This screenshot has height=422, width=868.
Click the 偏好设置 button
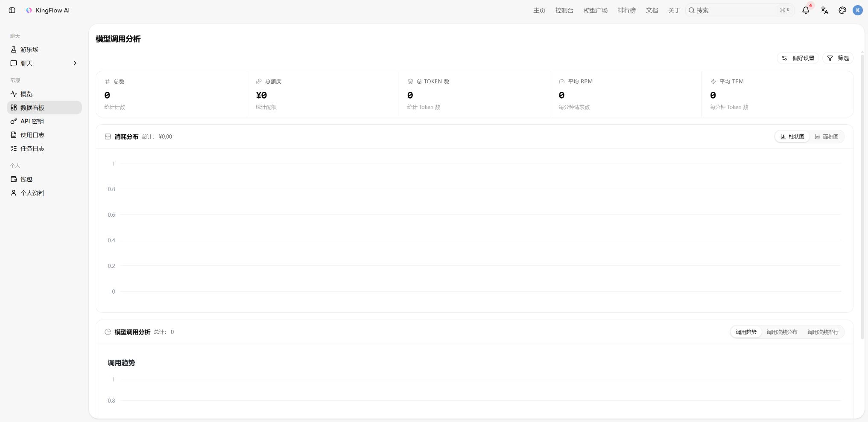[x=798, y=58]
